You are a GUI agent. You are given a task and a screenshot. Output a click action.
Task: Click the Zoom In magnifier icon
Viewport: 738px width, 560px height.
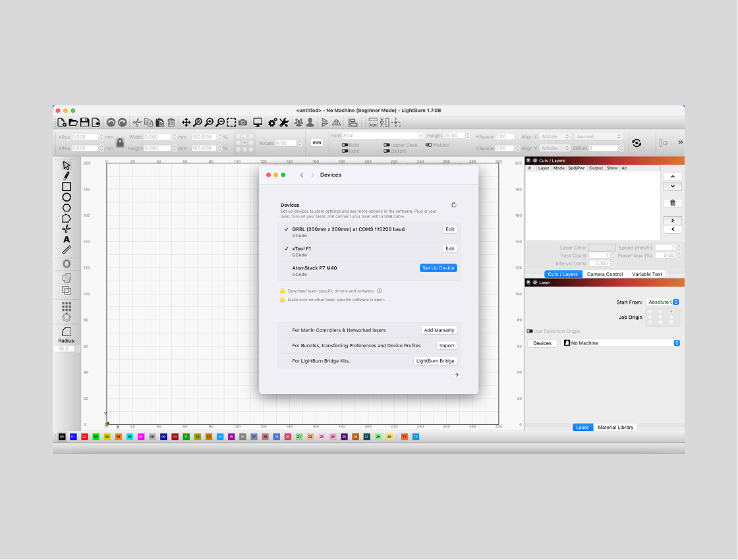coord(209,123)
